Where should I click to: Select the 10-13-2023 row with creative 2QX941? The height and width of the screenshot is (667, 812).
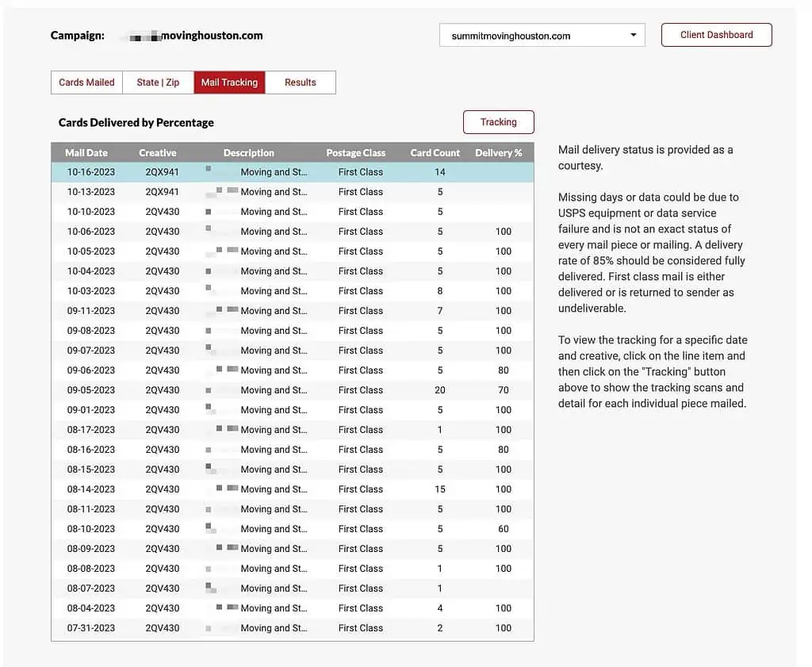click(x=292, y=192)
